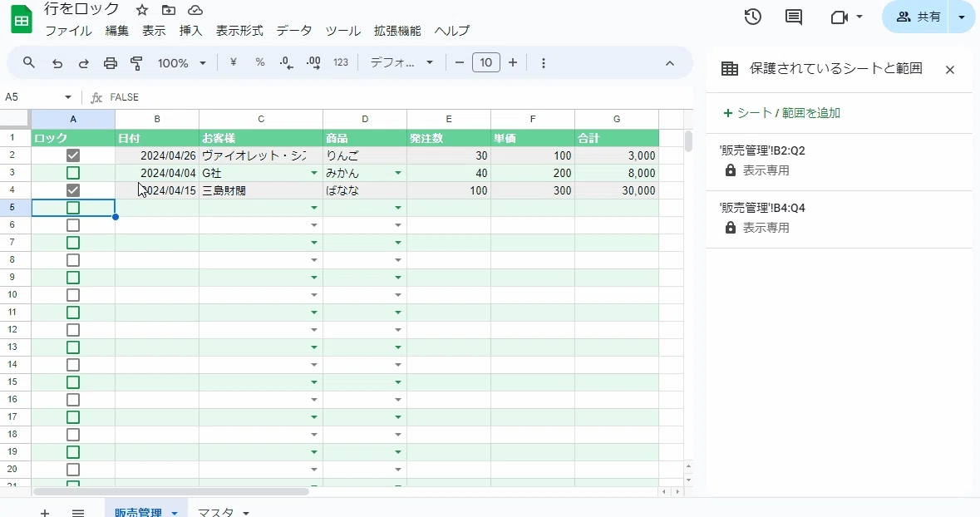Collapse the menus with the up chevron
The height and width of the screenshot is (517, 980).
tap(669, 63)
